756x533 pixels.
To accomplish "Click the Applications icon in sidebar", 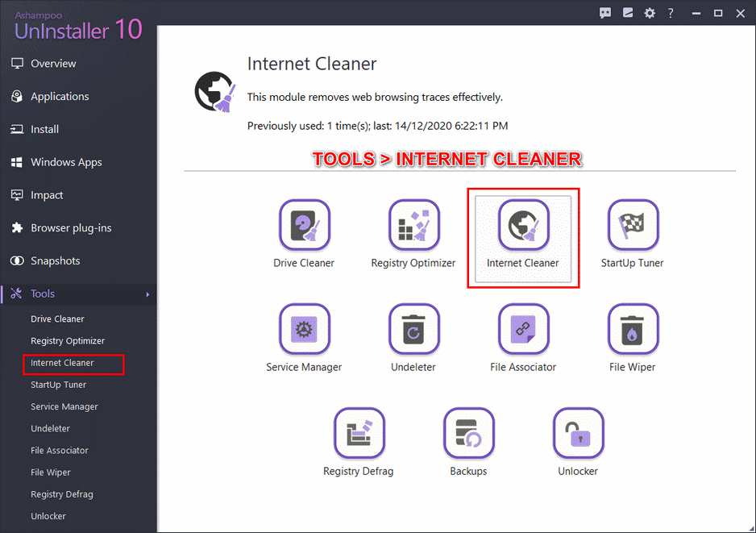I will (x=17, y=97).
